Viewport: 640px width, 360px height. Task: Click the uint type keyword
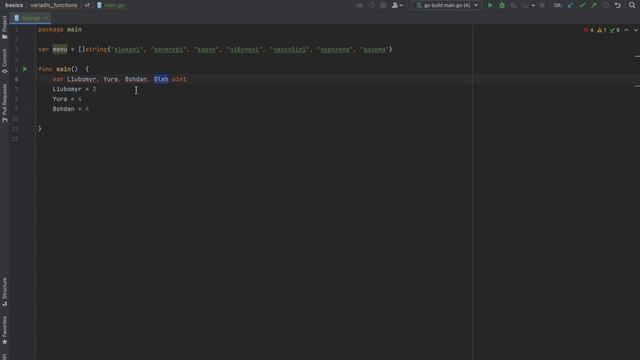click(179, 79)
